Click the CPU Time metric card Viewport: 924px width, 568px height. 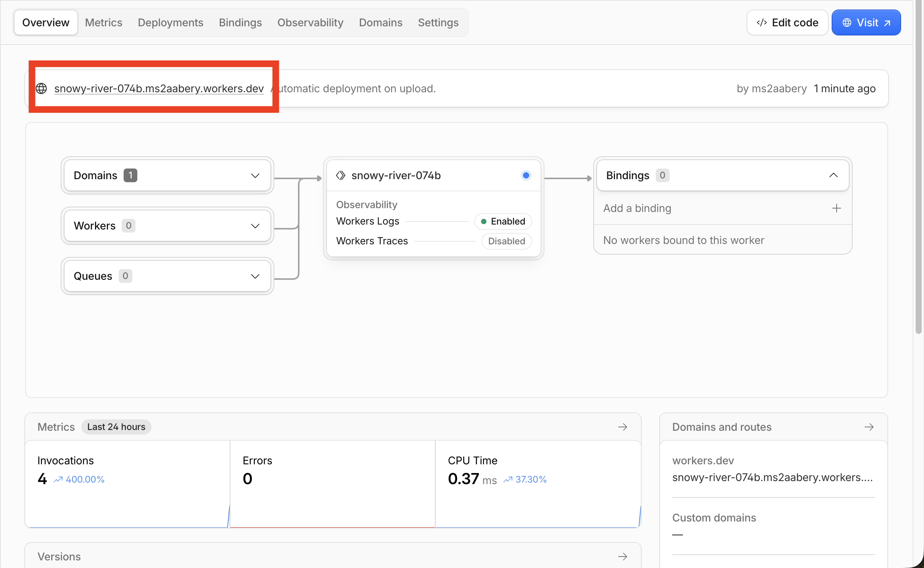click(538, 484)
